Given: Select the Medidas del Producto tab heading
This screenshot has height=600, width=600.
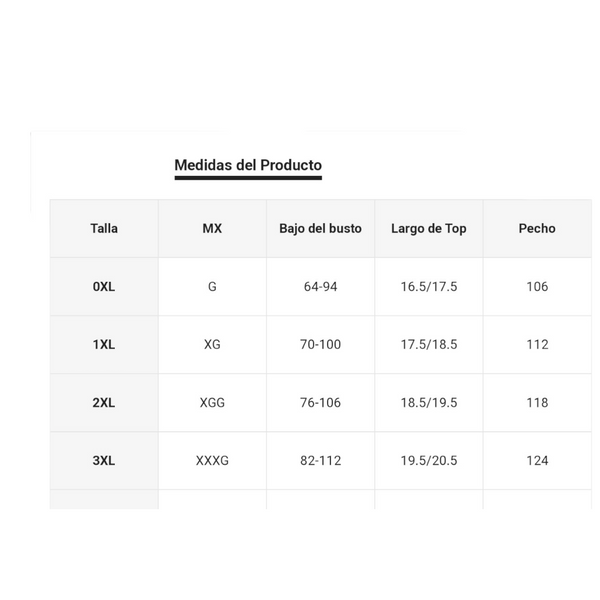Looking at the screenshot, I should (x=248, y=166).
